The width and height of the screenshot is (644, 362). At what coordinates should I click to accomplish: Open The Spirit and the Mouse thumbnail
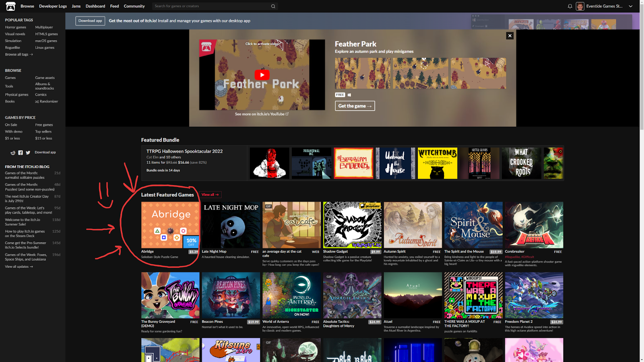tap(473, 225)
